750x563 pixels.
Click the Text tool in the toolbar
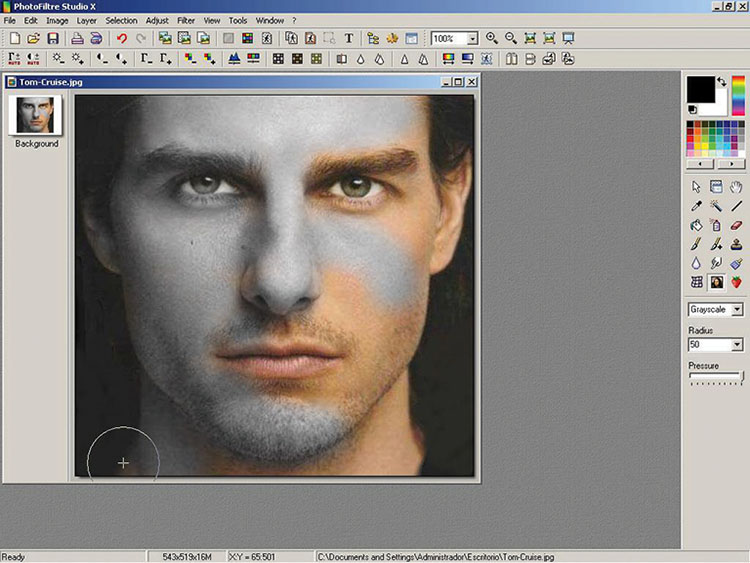pyautogui.click(x=349, y=38)
